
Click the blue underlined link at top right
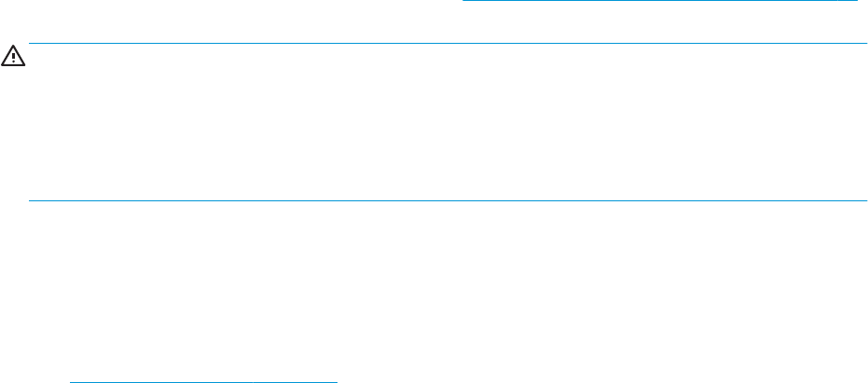(659, 1)
